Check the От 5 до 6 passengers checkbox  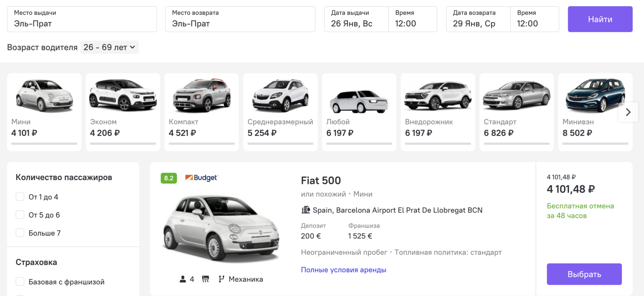(x=20, y=215)
